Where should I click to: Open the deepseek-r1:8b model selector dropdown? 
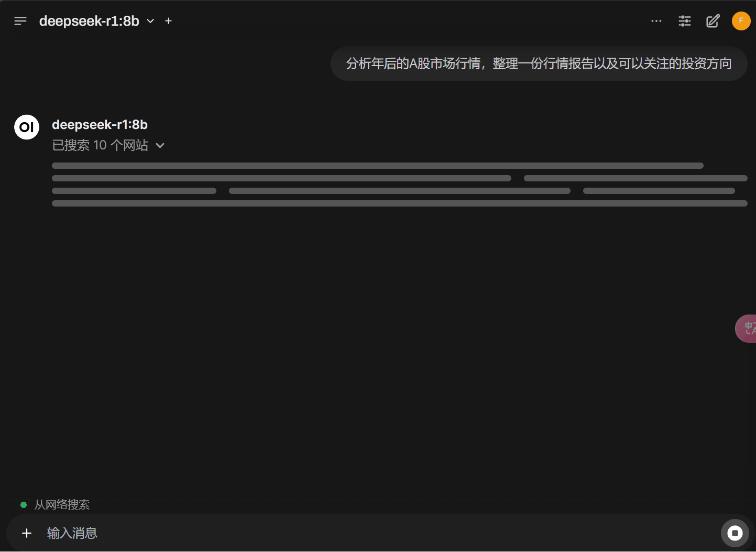point(97,21)
